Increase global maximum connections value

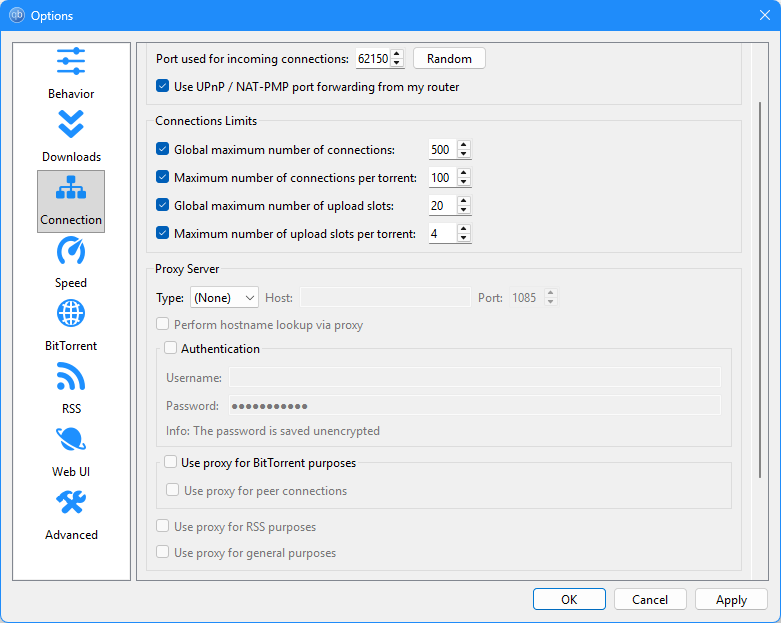[x=464, y=145]
